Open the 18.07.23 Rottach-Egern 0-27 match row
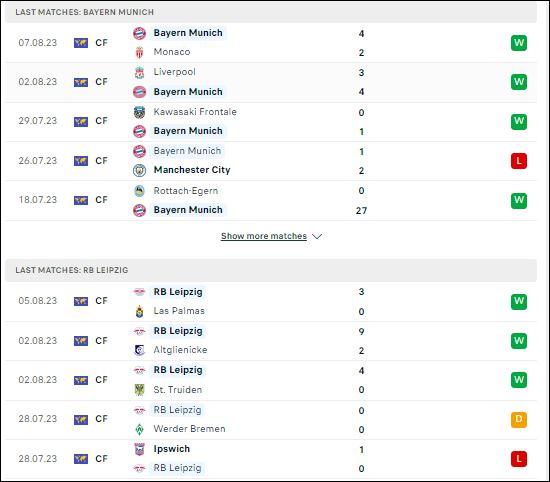 pos(271,201)
